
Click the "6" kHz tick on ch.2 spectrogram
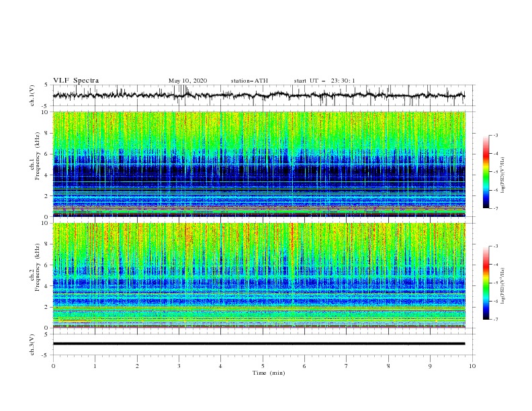46,265
